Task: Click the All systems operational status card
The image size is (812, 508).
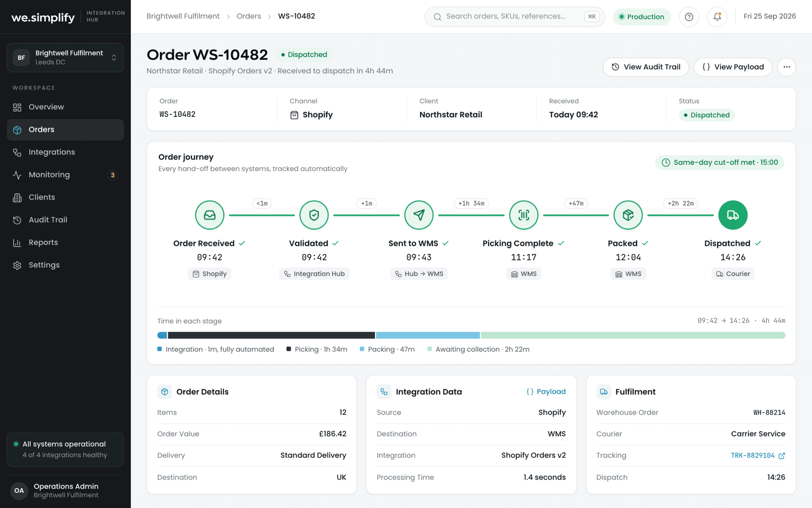Action: point(65,450)
